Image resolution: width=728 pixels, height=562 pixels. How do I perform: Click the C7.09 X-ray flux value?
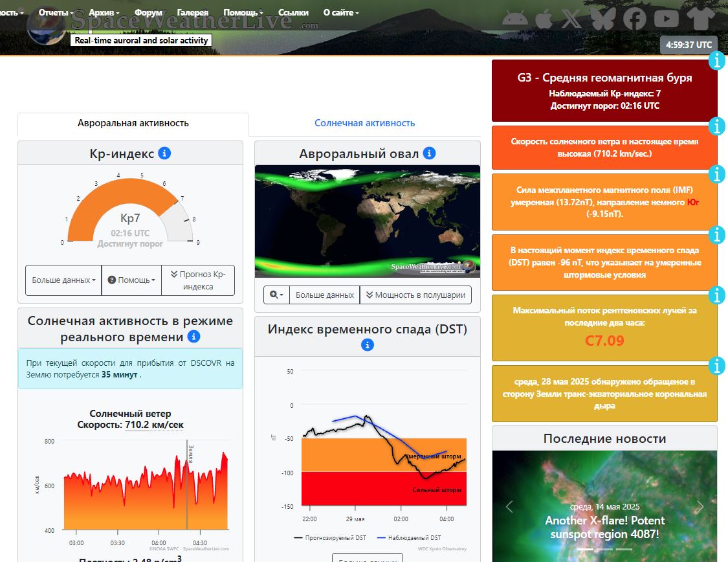click(x=604, y=341)
